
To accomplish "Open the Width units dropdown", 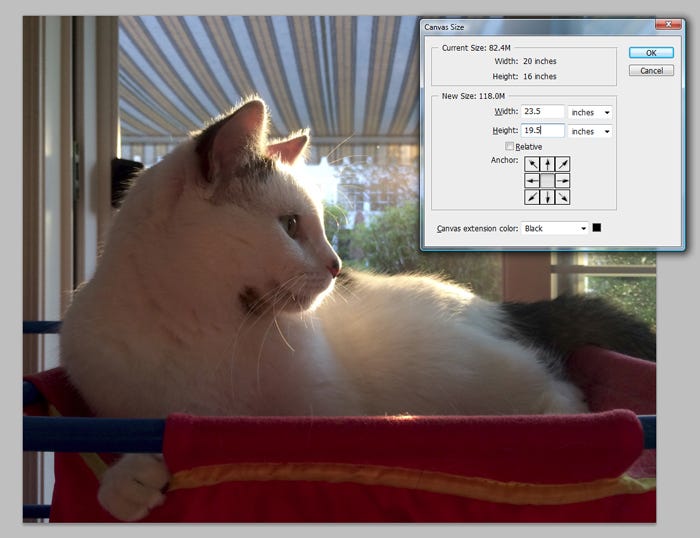I will coord(590,113).
